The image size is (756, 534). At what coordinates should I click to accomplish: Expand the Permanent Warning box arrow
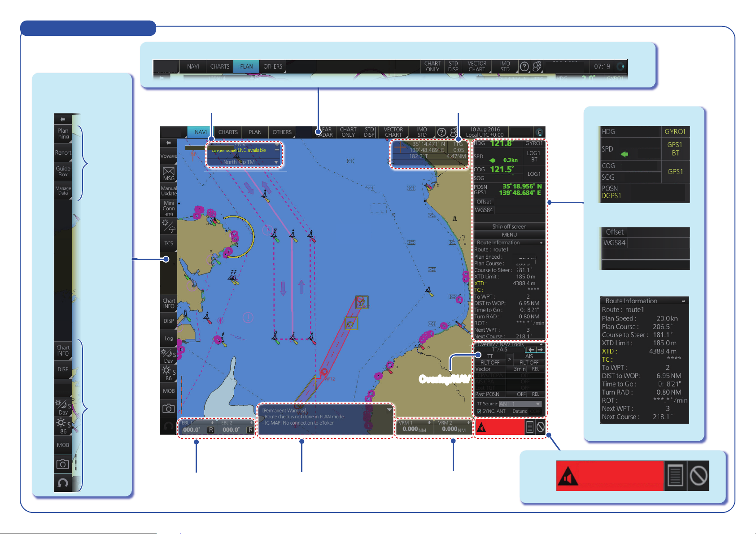389,410
